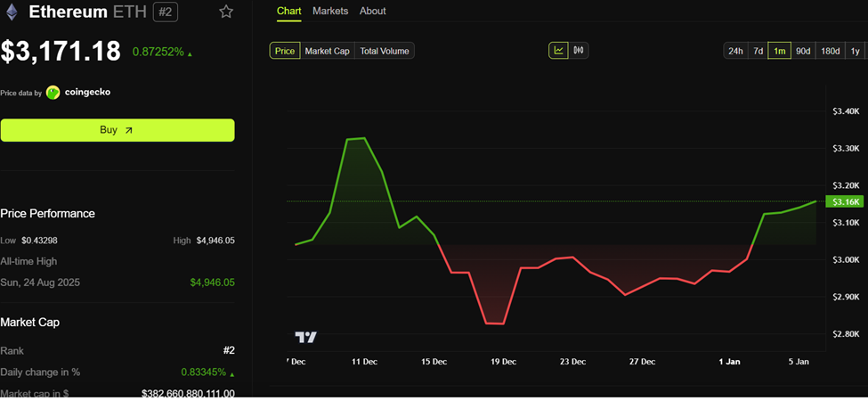Image resolution: width=868 pixels, height=401 pixels.
Task: Click the $3,171.18 price value
Action: click(x=61, y=52)
